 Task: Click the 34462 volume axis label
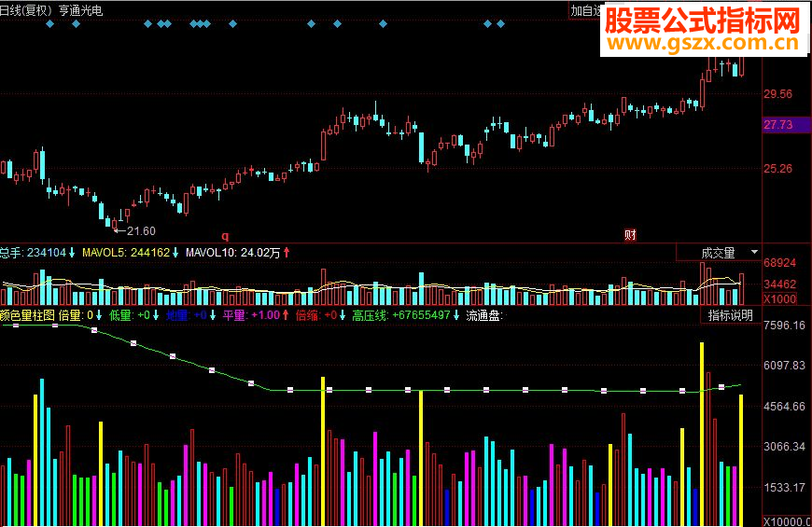coord(779,284)
